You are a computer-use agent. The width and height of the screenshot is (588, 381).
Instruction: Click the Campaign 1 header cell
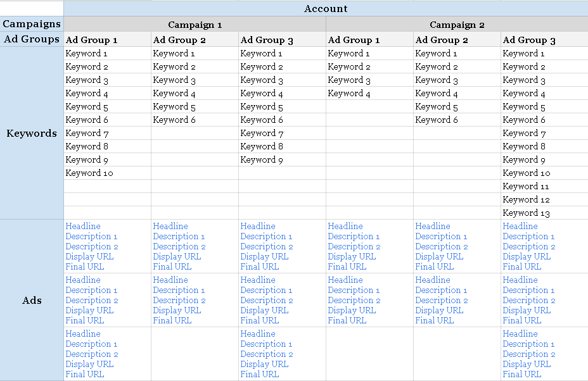pos(195,25)
